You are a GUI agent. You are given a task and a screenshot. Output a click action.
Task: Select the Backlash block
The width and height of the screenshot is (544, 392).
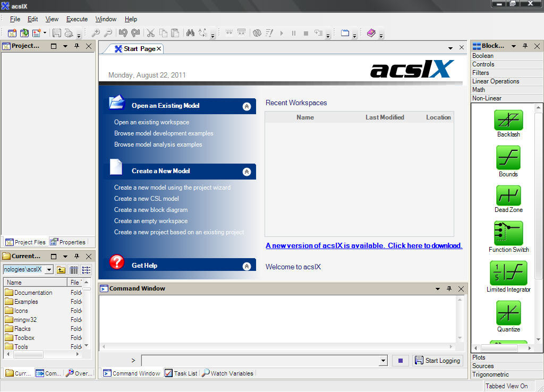tap(508, 124)
